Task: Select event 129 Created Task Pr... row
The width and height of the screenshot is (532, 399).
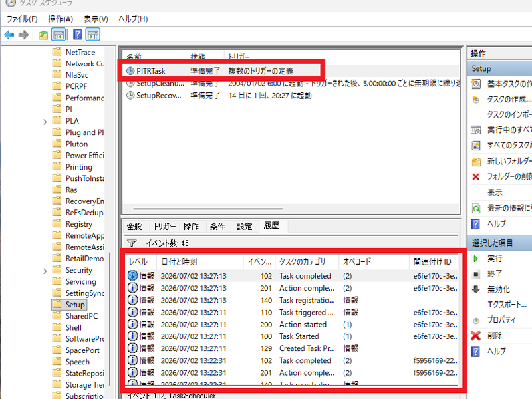Action: tap(293, 348)
